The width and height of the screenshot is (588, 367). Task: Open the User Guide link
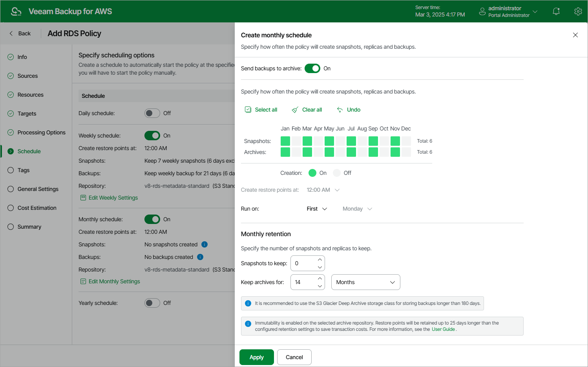tap(443, 329)
